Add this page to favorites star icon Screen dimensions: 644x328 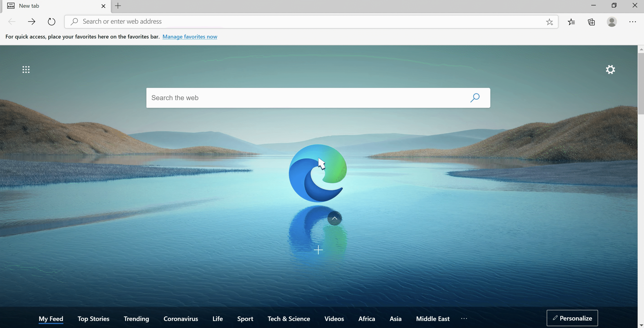click(550, 22)
